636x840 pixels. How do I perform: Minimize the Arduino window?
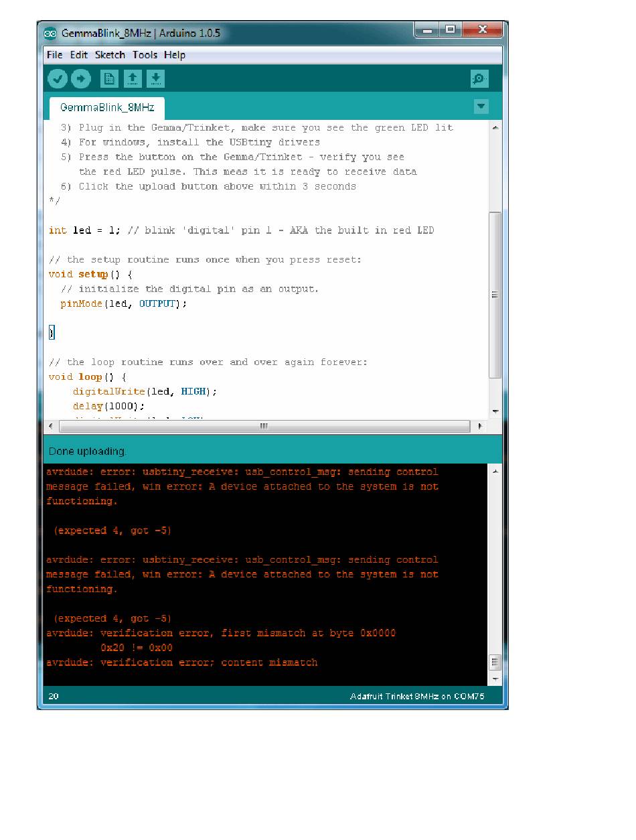coord(427,30)
